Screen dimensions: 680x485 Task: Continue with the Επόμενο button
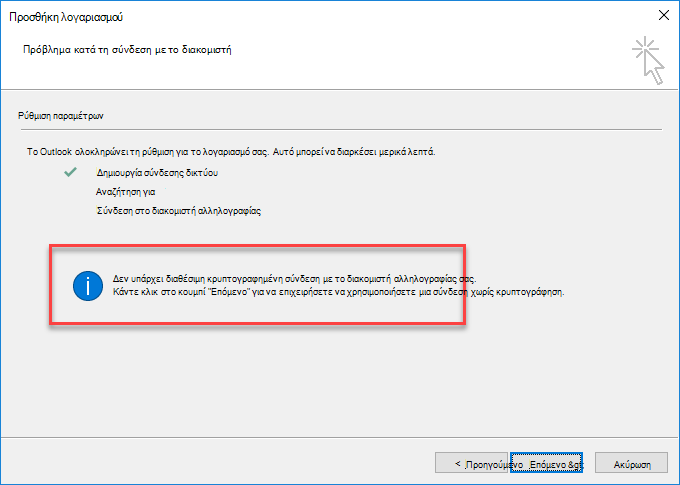(x=546, y=464)
